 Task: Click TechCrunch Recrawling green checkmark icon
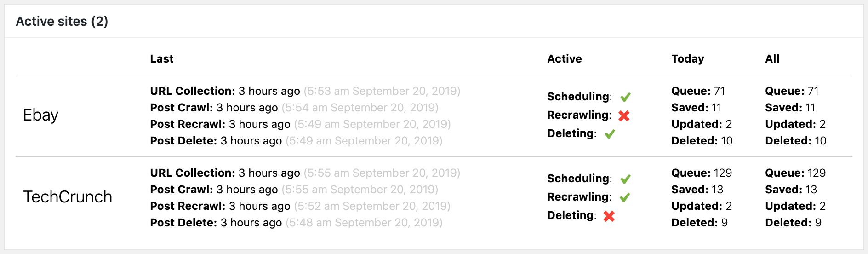tap(625, 197)
